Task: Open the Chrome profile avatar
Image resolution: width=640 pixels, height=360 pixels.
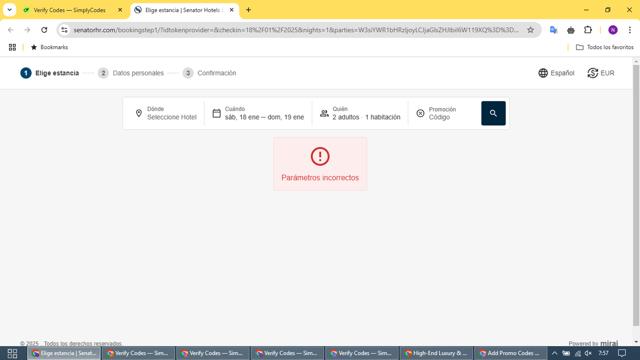Action: 613,30
